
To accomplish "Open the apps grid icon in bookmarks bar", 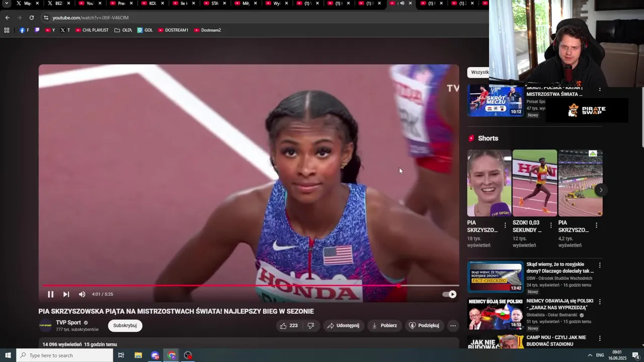I will pos(7,30).
